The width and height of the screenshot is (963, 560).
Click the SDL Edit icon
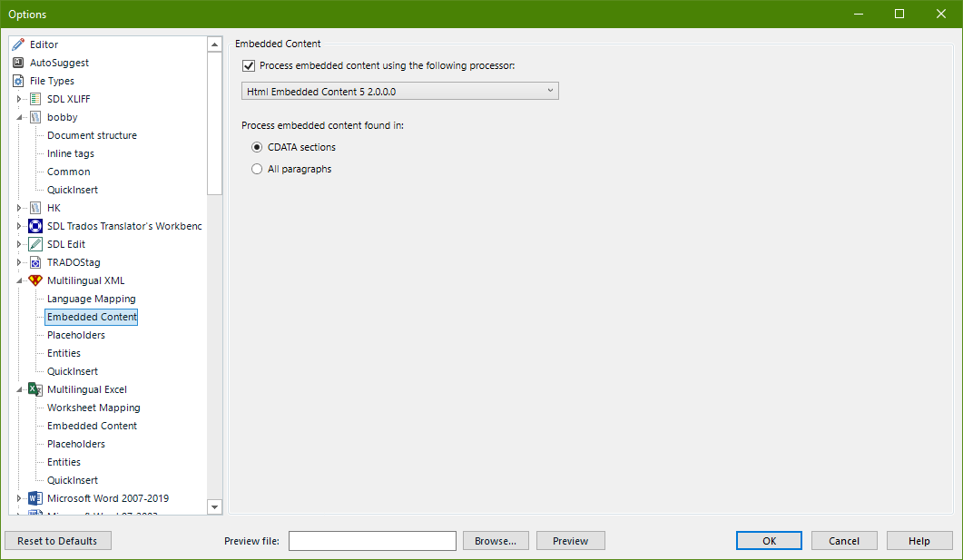(x=35, y=244)
